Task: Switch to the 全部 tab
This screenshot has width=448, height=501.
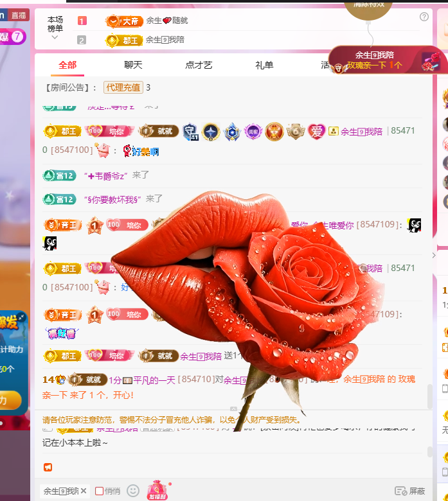Action: pyautogui.click(x=67, y=65)
